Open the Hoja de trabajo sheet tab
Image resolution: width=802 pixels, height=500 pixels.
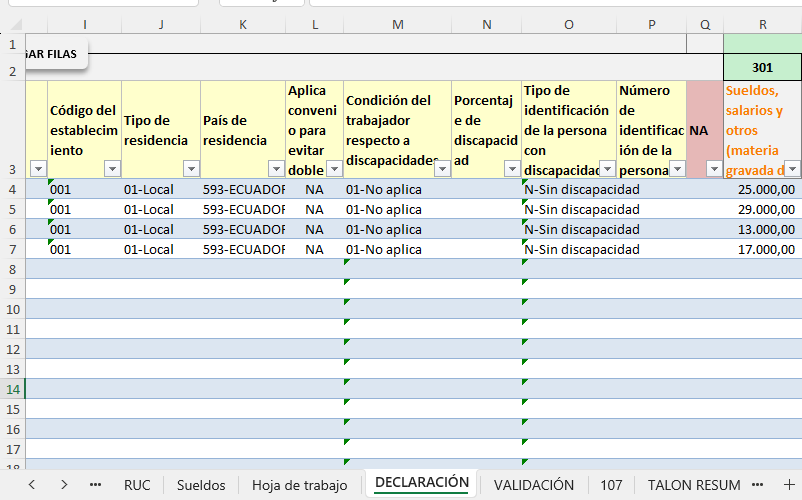tap(299, 485)
